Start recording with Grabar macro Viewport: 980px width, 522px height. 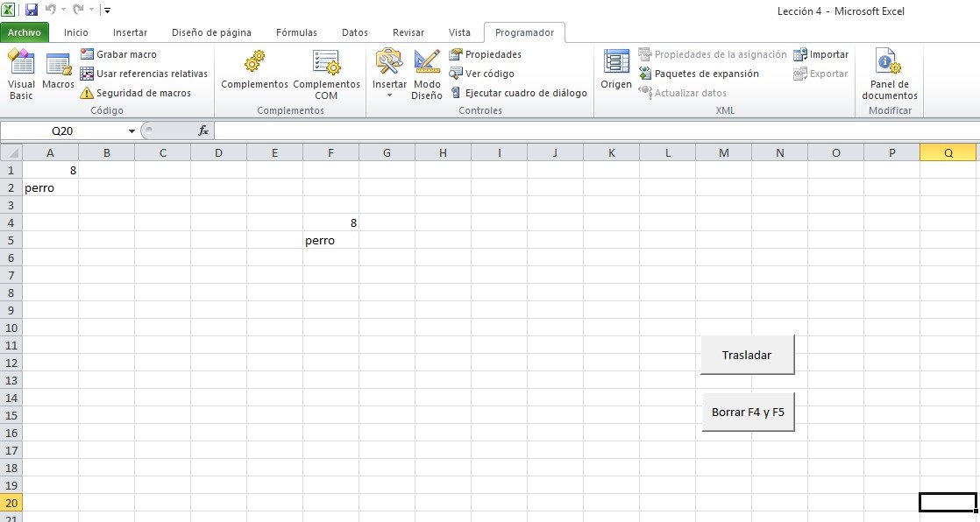pos(118,54)
